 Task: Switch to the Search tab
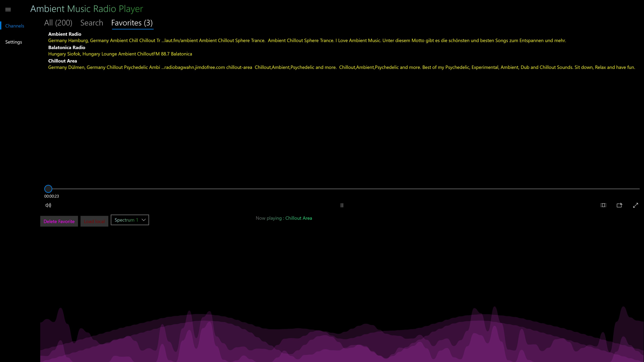pos(92,23)
